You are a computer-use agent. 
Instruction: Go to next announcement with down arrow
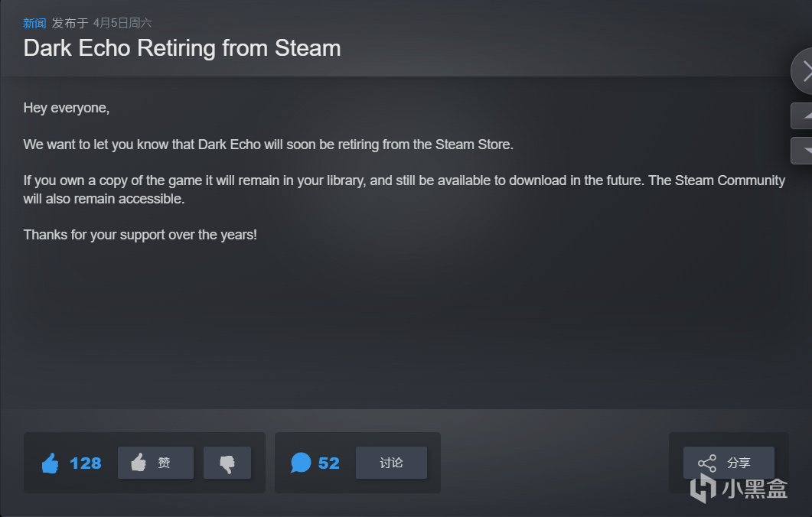click(802, 151)
